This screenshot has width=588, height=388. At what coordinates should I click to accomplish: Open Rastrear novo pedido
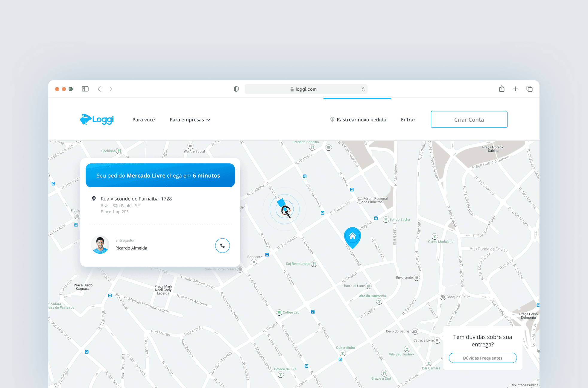pyautogui.click(x=358, y=120)
